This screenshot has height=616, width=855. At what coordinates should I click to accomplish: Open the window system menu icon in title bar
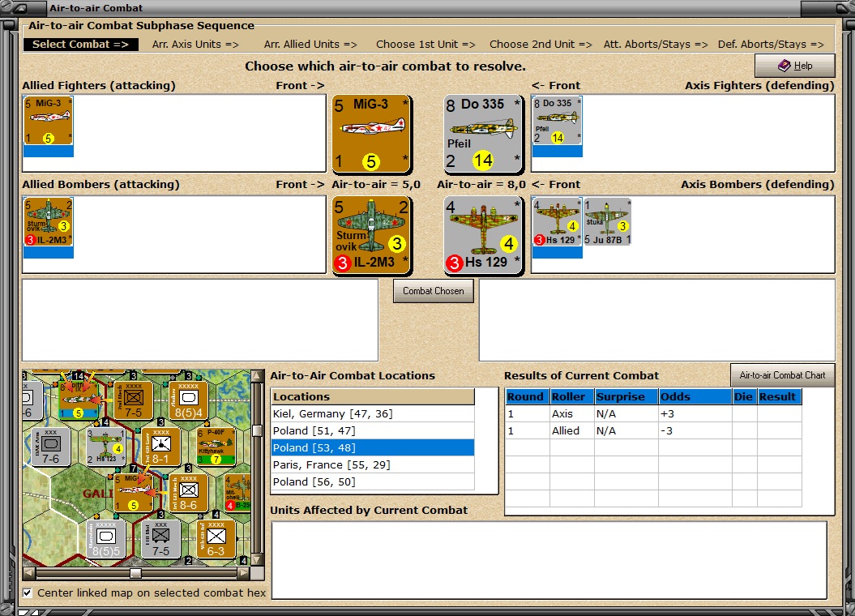(20, 8)
